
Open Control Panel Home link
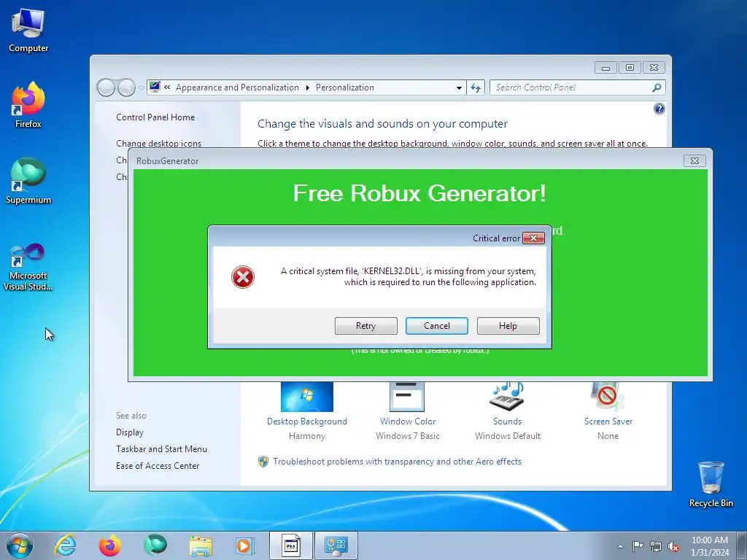[x=155, y=117]
